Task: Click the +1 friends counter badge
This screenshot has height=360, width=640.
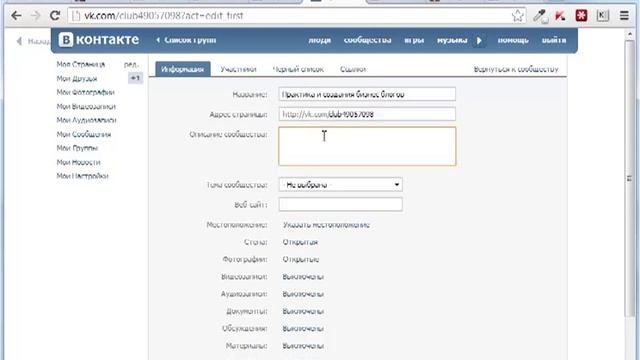Action: [x=135, y=78]
